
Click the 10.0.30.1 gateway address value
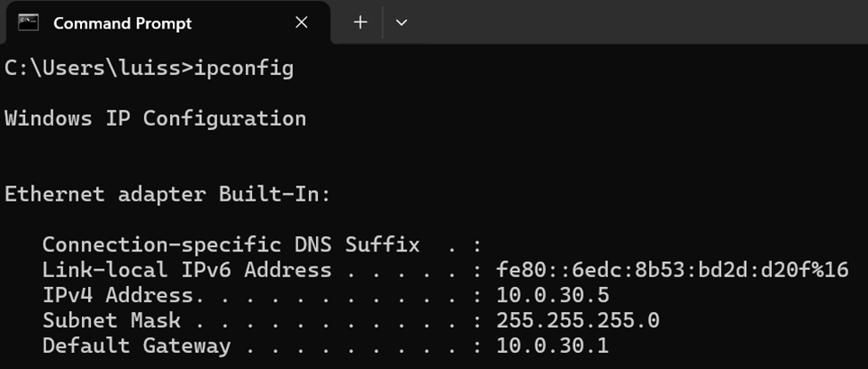click(x=553, y=347)
